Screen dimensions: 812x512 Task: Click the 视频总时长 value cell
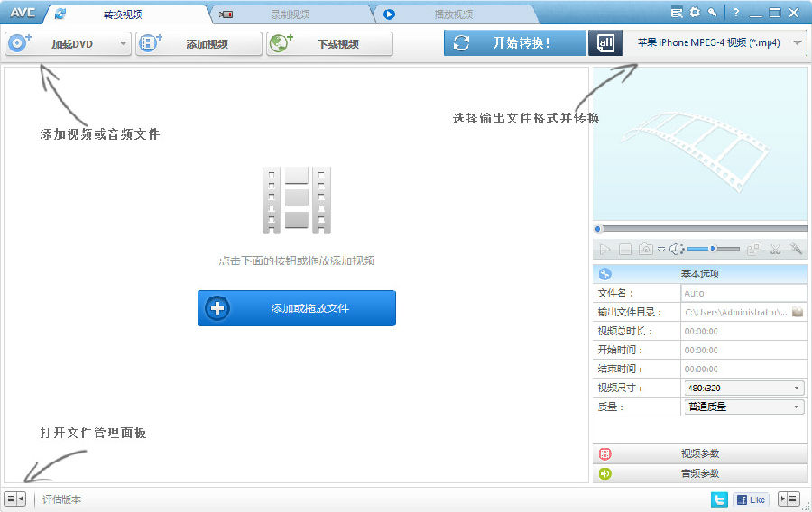[743, 332]
